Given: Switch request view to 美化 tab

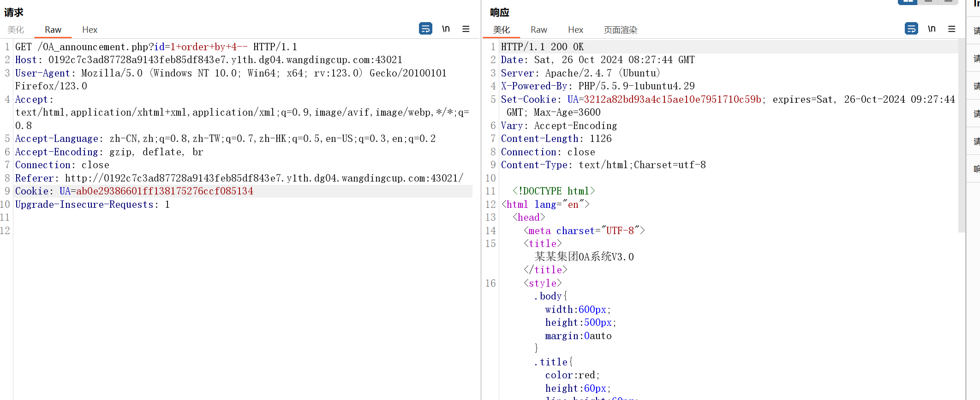Looking at the screenshot, I should pyautogui.click(x=16, y=29).
